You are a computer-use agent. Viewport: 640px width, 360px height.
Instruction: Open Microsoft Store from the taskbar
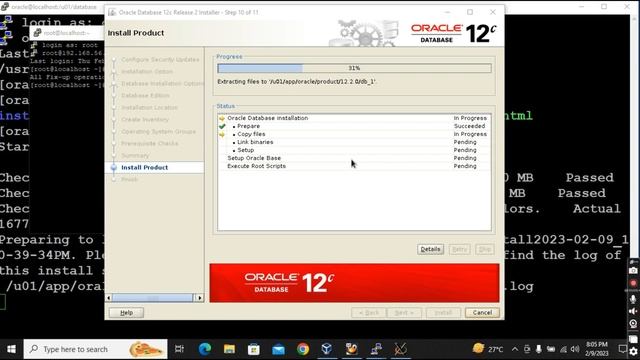coord(253,349)
